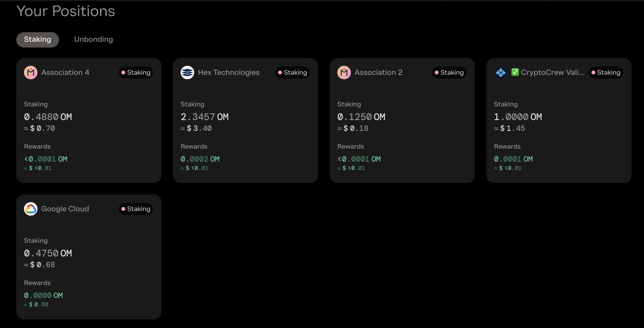This screenshot has width=644, height=328.
Task: Click the pink status dot on Google Cloud
Action: point(123,209)
